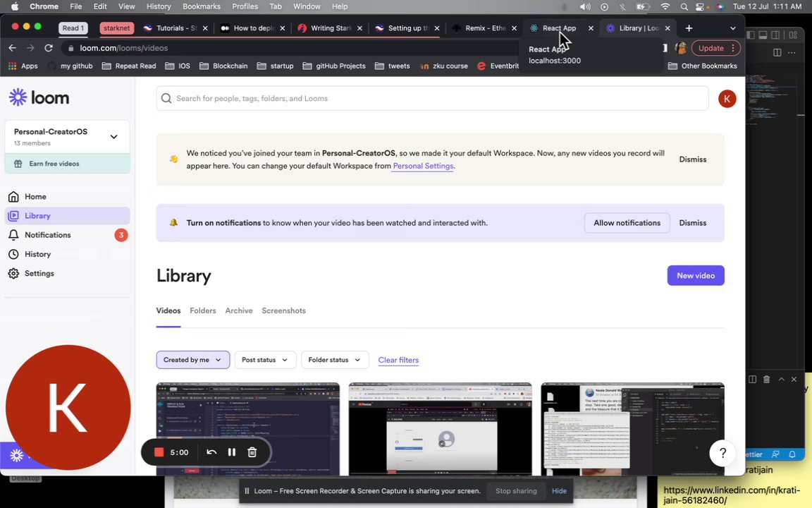
Task: Click the search field for Looms
Action: point(432,99)
